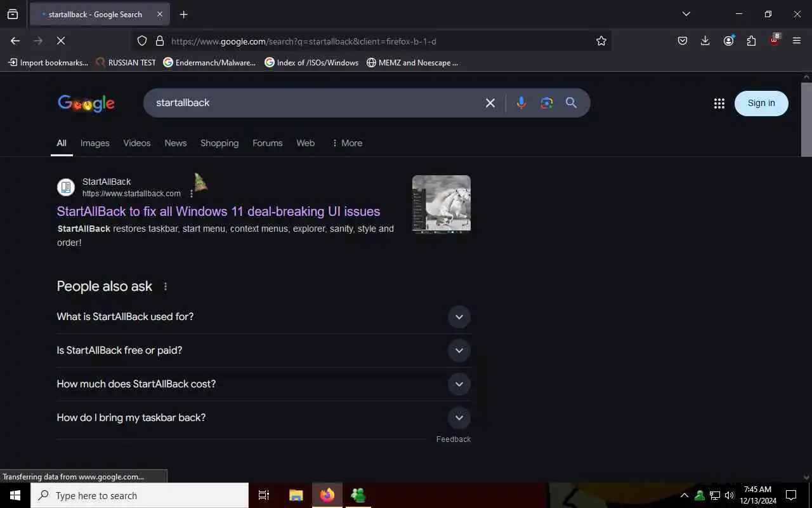Open a new tab

point(183,14)
